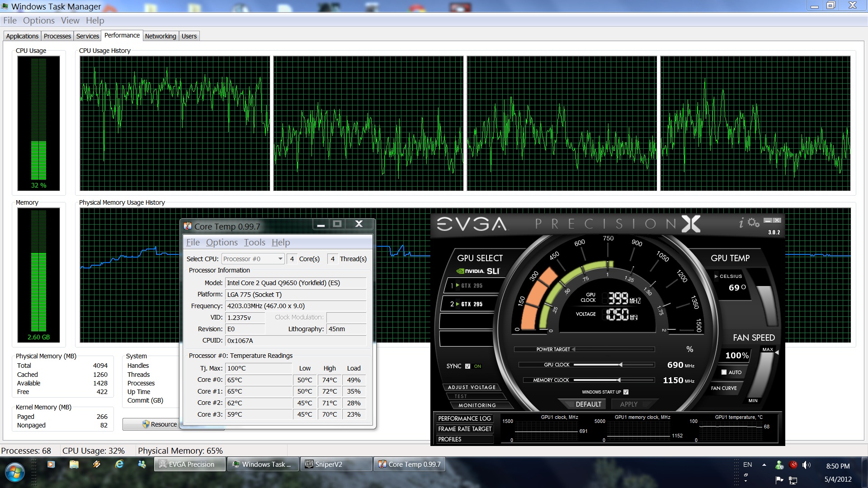Uncheck Windows Start Up checkbox

click(x=626, y=392)
